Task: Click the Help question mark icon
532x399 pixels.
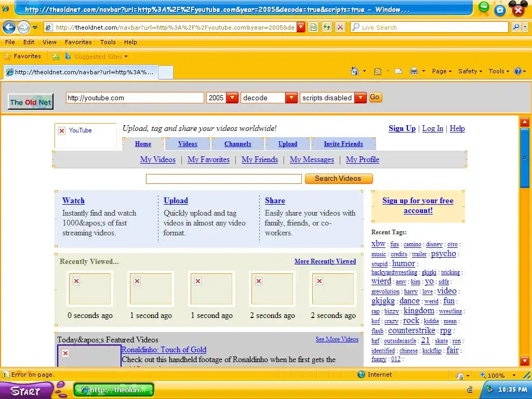Action: tap(518, 71)
